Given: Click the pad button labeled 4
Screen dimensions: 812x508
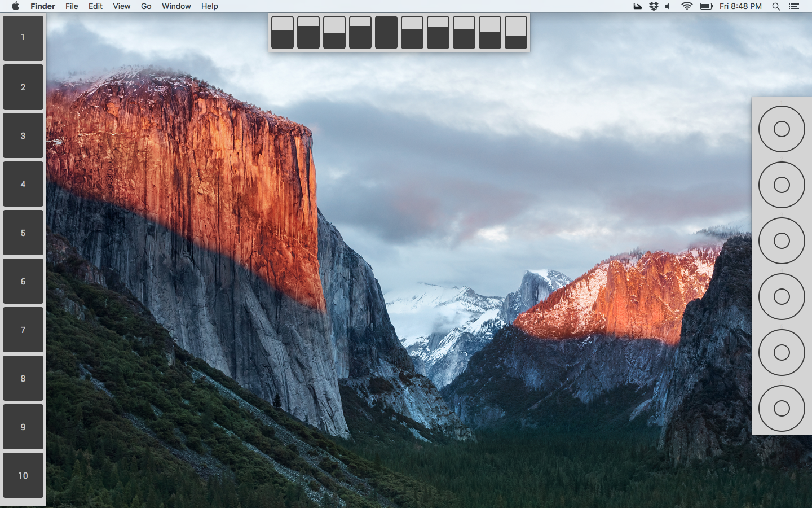Looking at the screenshot, I should click(x=23, y=184).
